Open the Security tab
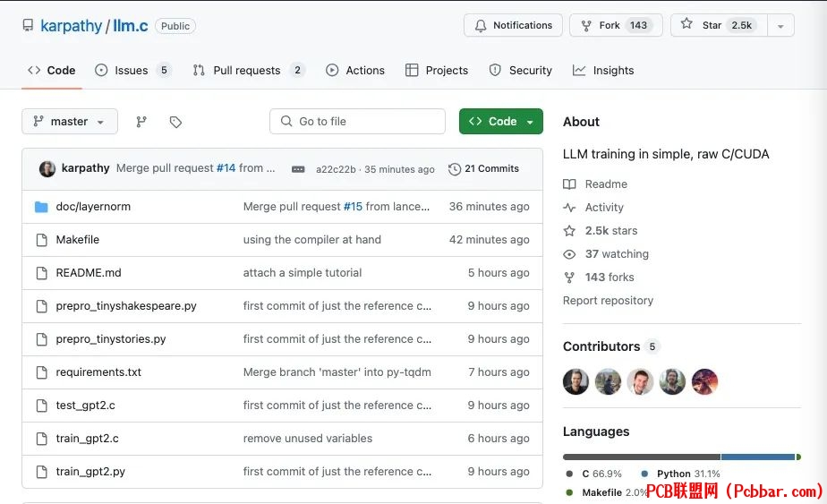 tap(520, 70)
